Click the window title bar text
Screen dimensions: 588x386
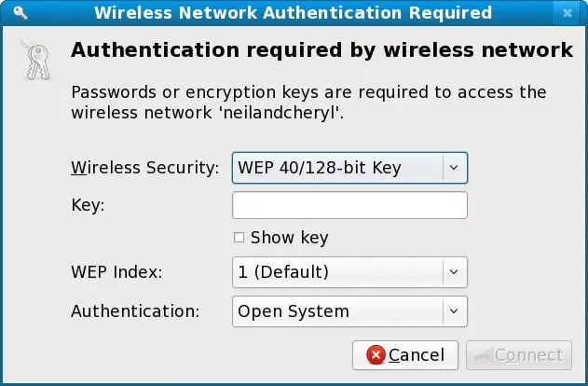click(293, 13)
